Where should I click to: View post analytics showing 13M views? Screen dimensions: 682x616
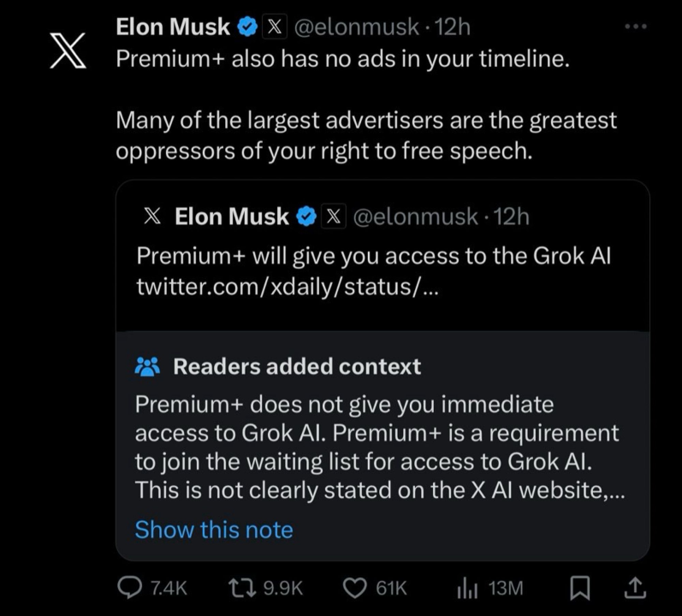(x=469, y=588)
